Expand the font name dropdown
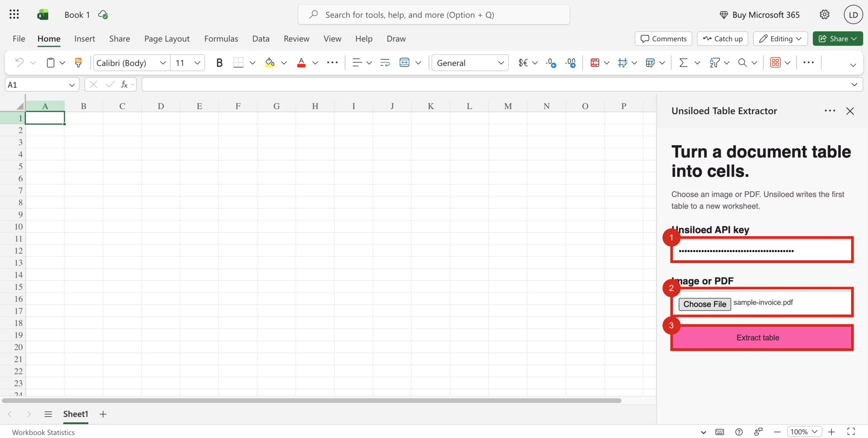Image resolution: width=868 pixels, height=438 pixels. pos(163,63)
